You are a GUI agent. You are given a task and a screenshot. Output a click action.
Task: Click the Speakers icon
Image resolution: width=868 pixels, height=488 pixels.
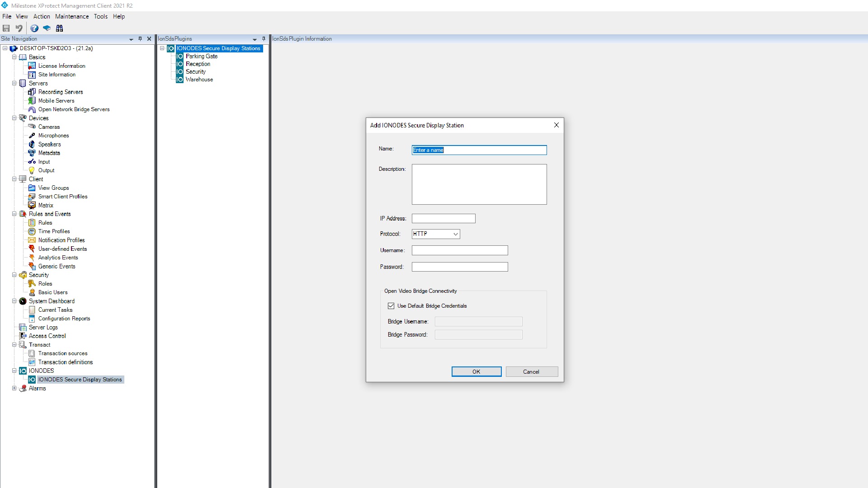(32, 144)
